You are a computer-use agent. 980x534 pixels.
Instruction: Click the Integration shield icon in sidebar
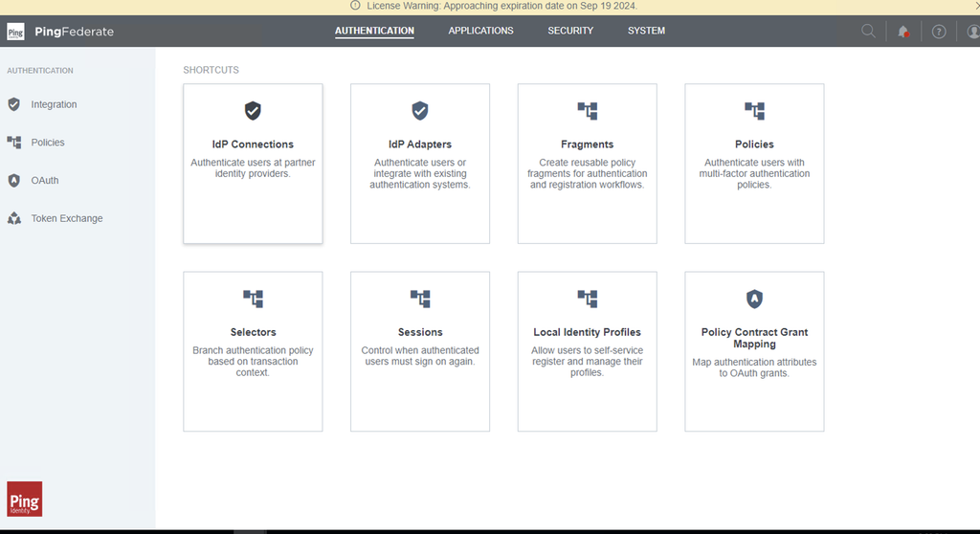click(x=13, y=104)
